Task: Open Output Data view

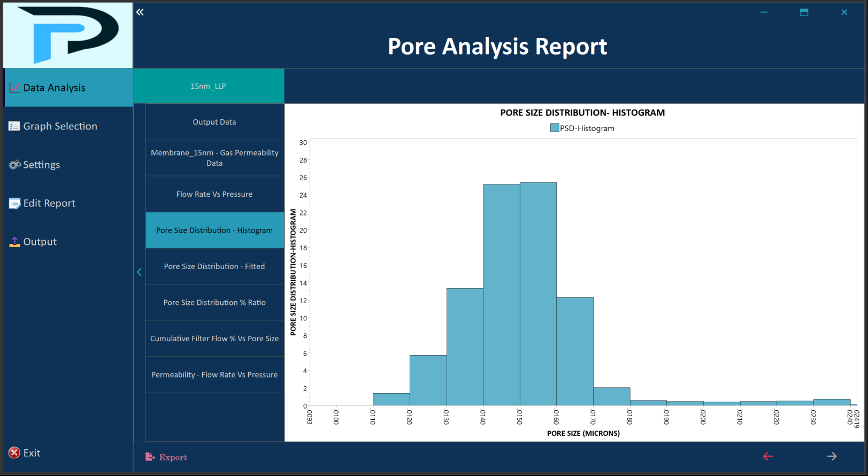Action: pos(214,122)
